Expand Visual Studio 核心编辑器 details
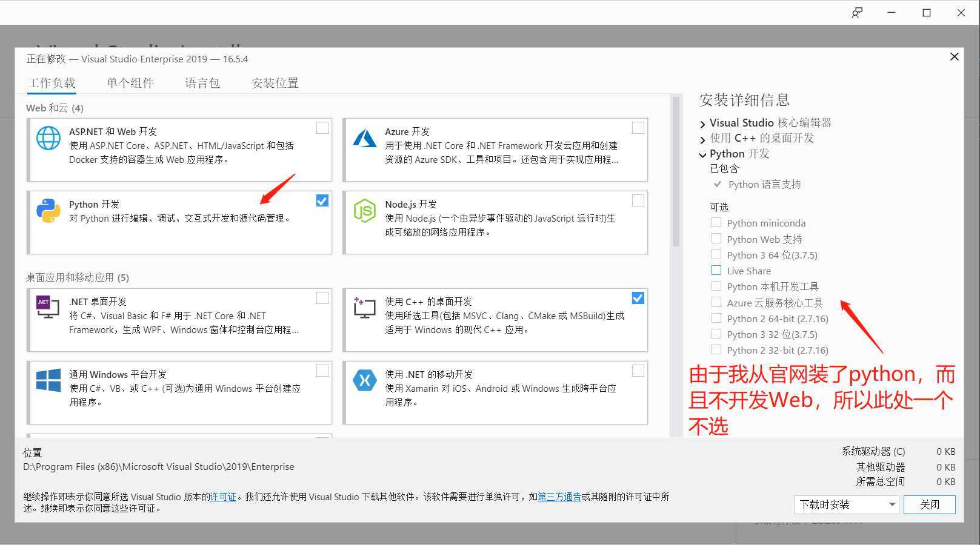 pyautogui.click(x=702, y=124)
